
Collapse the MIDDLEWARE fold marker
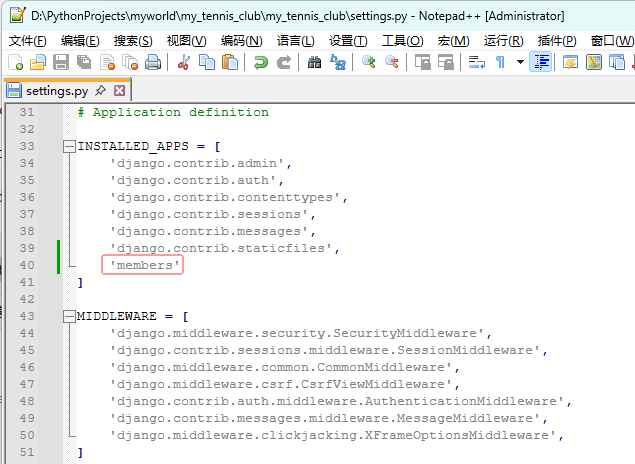[69, 316]
